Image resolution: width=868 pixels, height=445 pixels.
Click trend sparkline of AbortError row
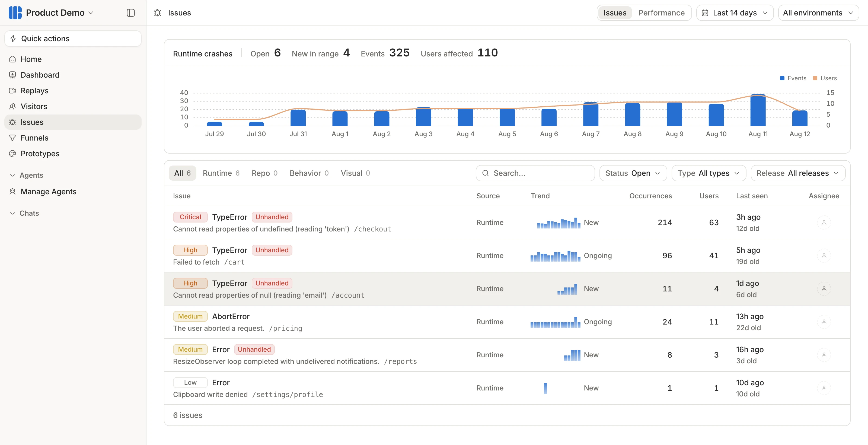coord(555,322)
